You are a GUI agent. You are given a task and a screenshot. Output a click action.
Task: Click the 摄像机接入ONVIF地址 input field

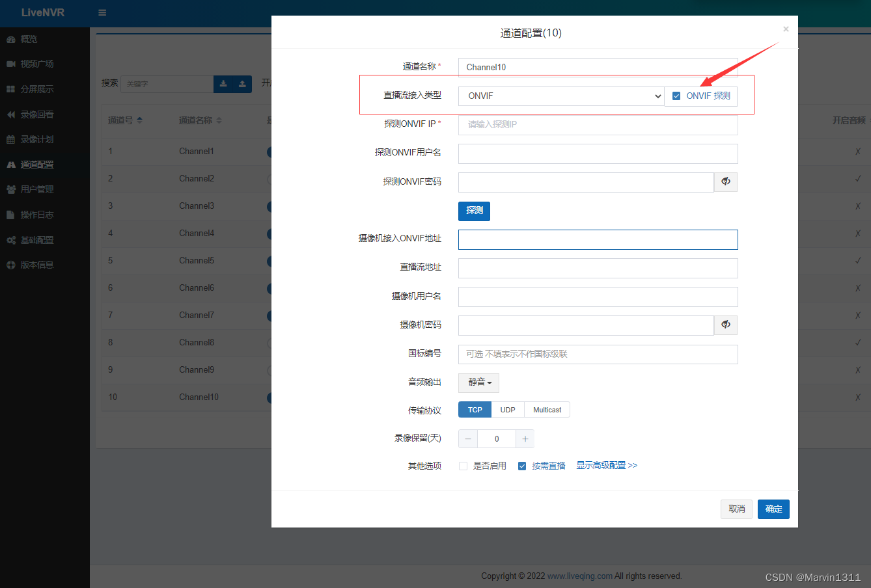(598, 239)
